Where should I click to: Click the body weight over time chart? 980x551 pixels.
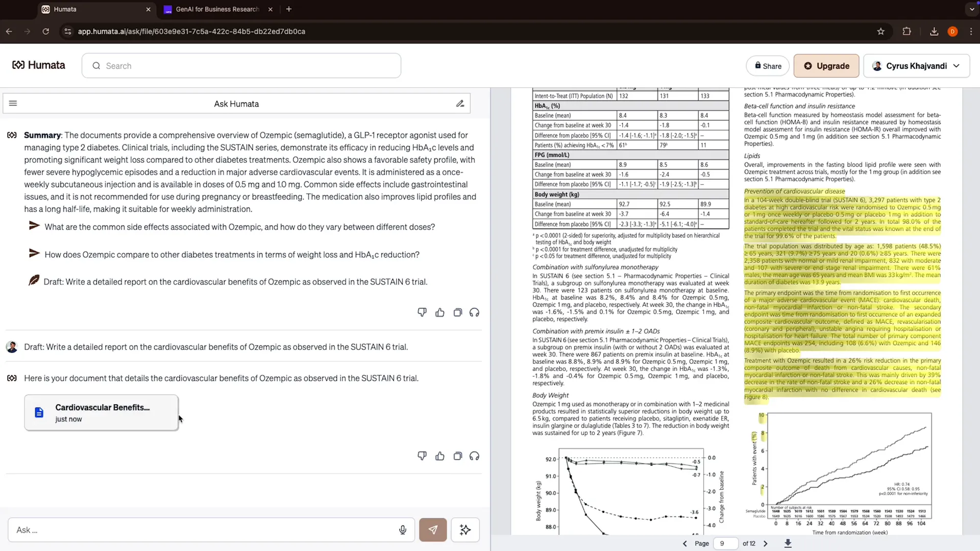pos(630,491)
